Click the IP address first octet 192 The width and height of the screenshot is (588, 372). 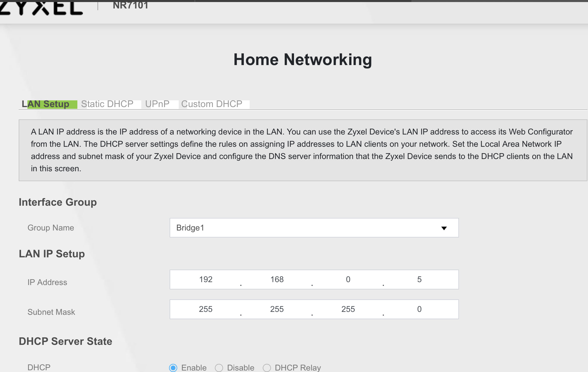pyautogui.click(x=206, y=280)
